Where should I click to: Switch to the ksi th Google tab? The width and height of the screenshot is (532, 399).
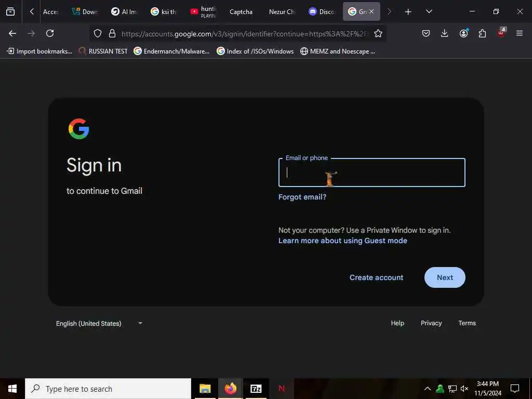(164, 12)
